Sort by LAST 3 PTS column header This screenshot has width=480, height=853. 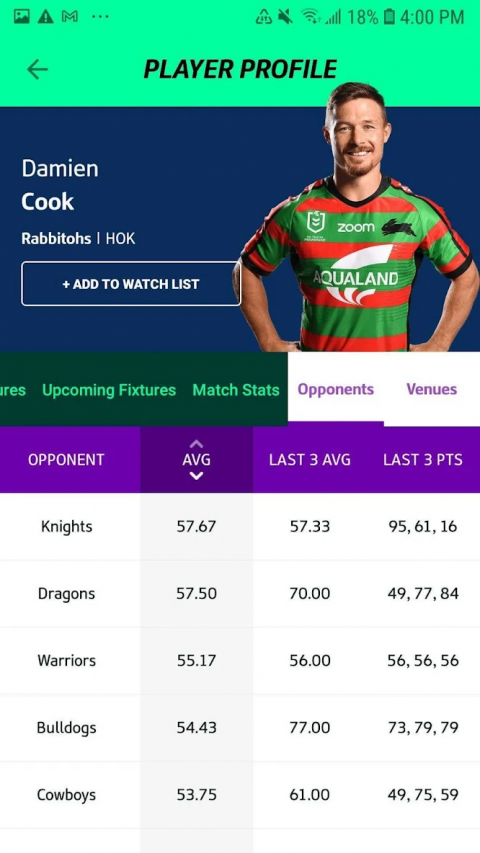(423, 460)
